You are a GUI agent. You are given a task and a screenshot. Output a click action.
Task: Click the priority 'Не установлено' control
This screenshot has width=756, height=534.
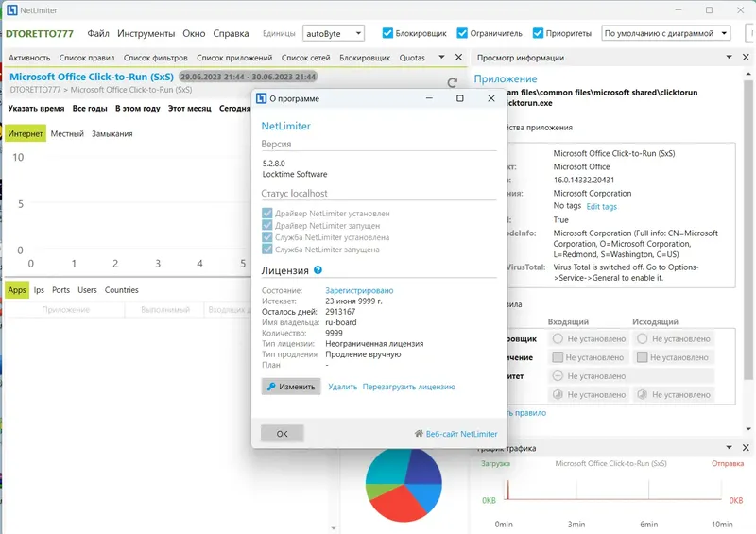click(x=630, y=376)
